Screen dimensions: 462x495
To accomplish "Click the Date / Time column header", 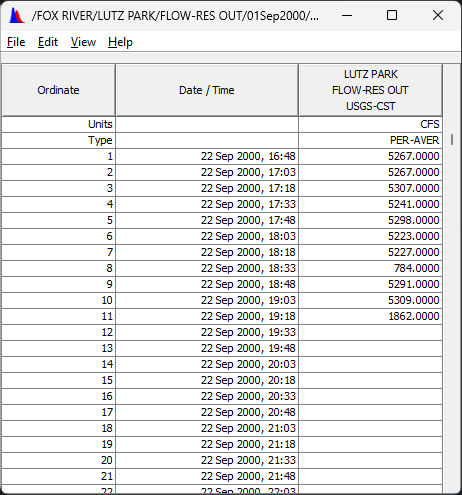I will (207, 90).
